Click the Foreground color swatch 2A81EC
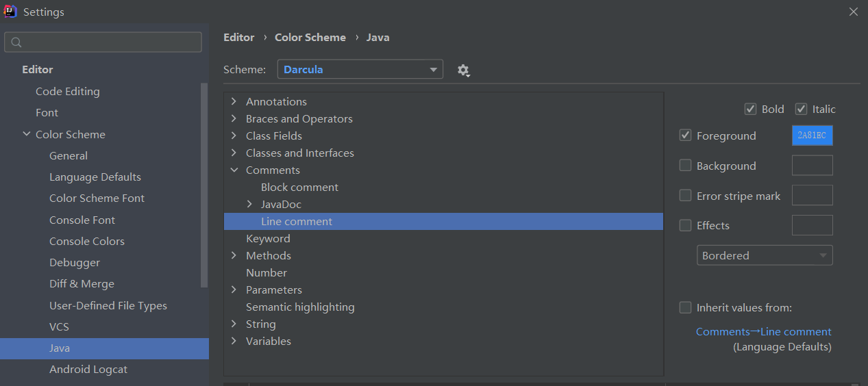Viewport: 868px width, 386px height. click(812, 136)
